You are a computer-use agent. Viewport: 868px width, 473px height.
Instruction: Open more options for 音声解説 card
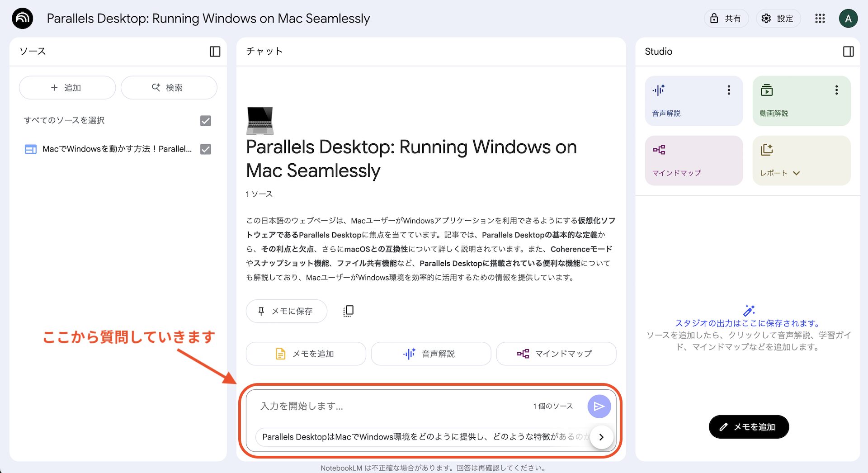(729, 90)
